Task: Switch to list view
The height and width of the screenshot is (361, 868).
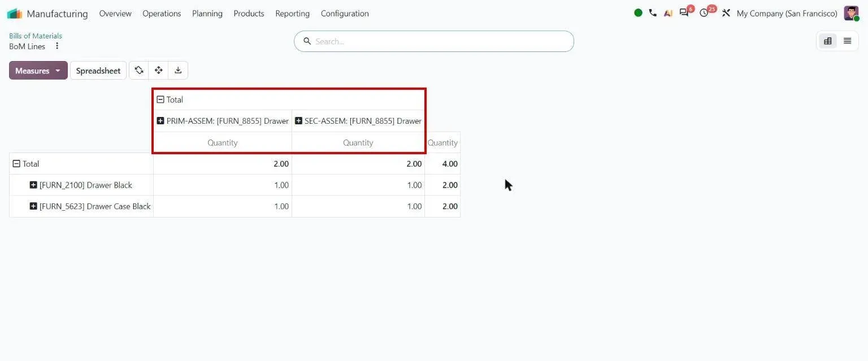Action: (847, 41)
